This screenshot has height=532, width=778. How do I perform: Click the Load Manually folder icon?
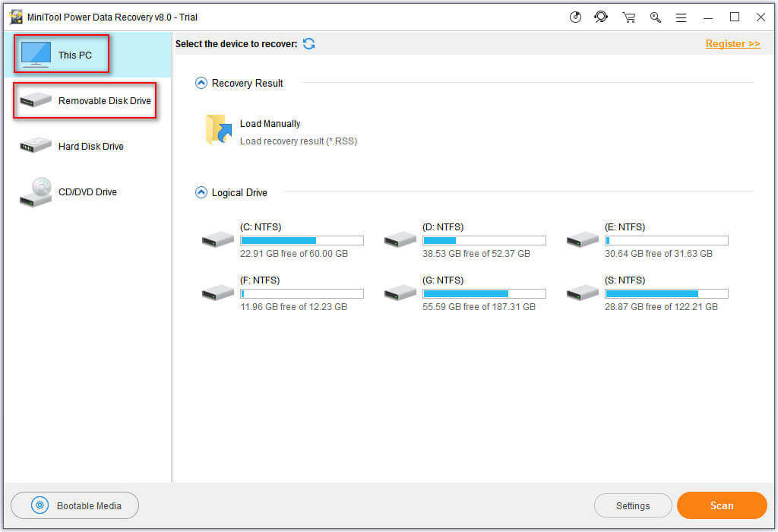(x=219, y=129)
